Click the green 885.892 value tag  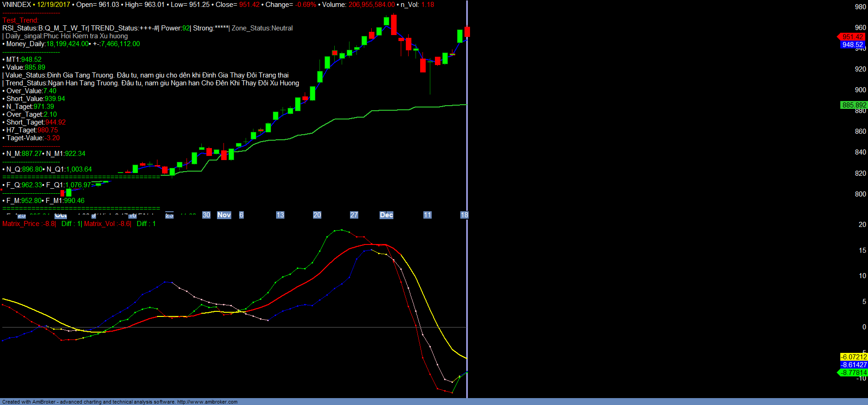854,105
